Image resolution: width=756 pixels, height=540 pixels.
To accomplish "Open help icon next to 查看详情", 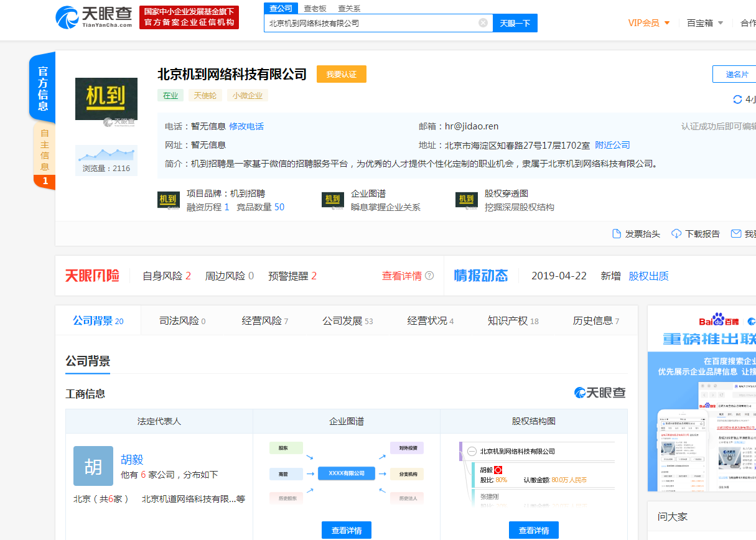I will click(429, 276).
